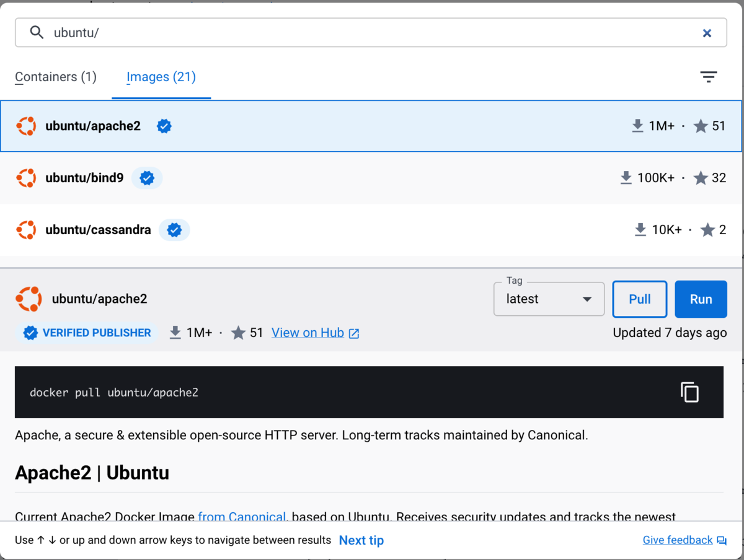The width and height of the screenshot is (744, 560).
Task: Click the Updated 7 days ago text
Action: (x=670, y=333)
